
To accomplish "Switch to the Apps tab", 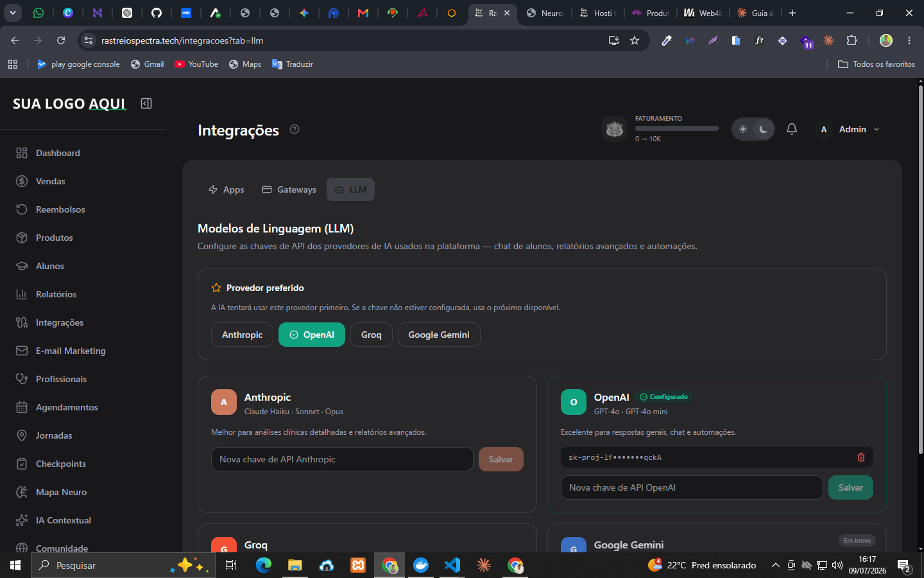I will click(227, 189).
